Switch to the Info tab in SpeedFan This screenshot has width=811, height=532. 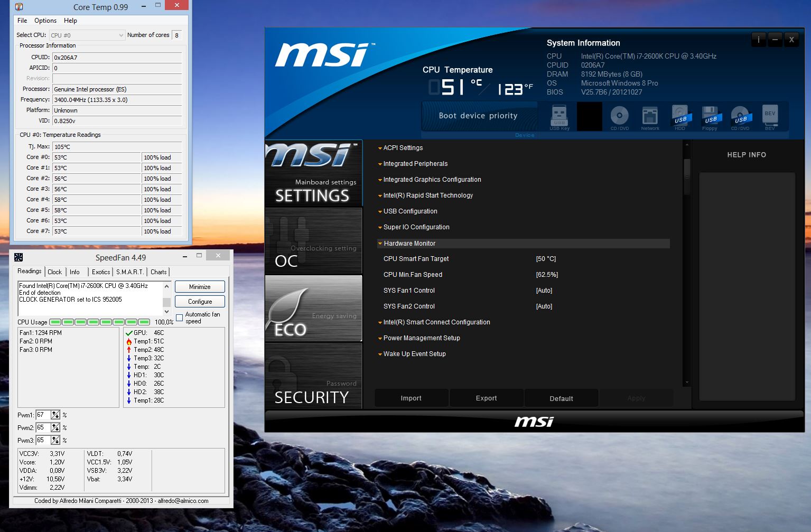[74, 272]
